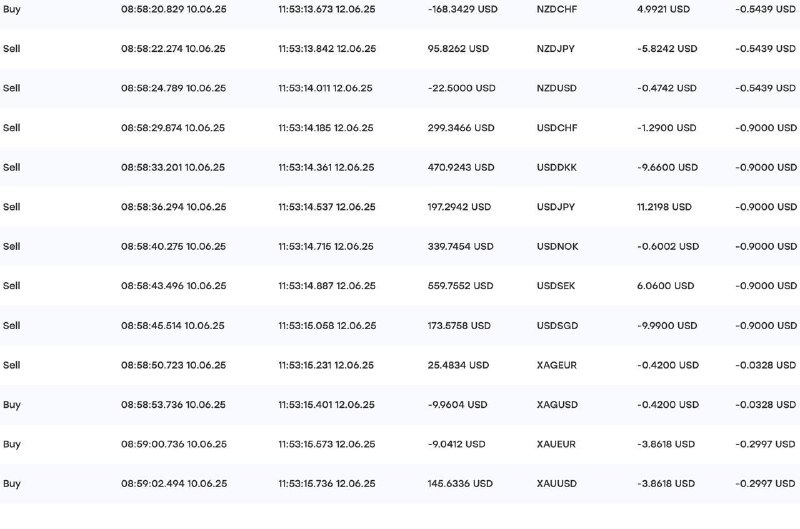Select the NZDCHF symbol cell
The image size is (800, 529).
click(x=557, y=9)
